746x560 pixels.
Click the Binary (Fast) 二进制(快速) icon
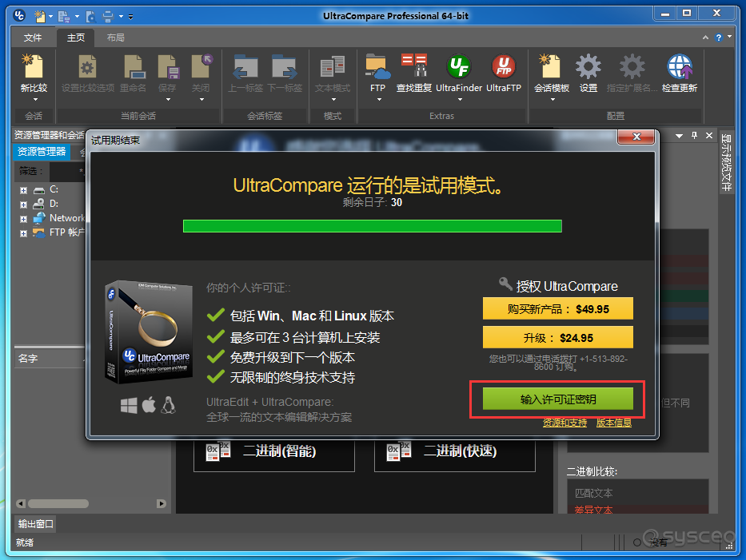(399, 451)
